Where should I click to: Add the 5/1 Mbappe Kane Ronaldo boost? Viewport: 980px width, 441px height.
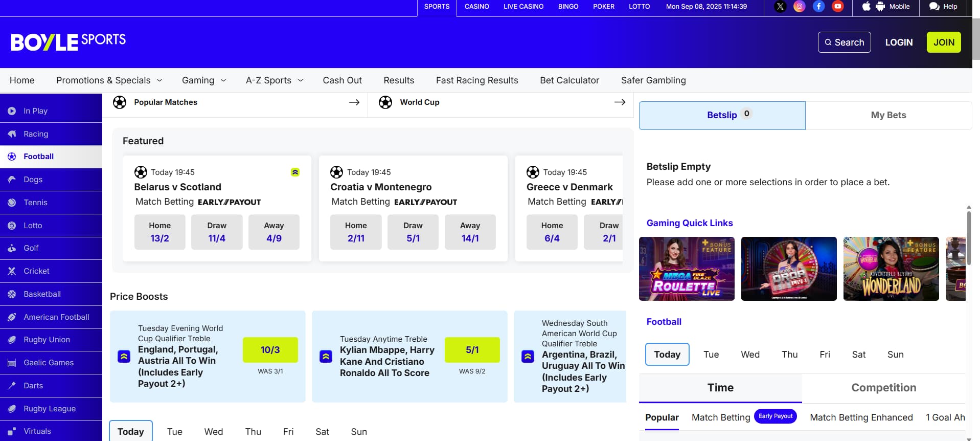[472, 350]
